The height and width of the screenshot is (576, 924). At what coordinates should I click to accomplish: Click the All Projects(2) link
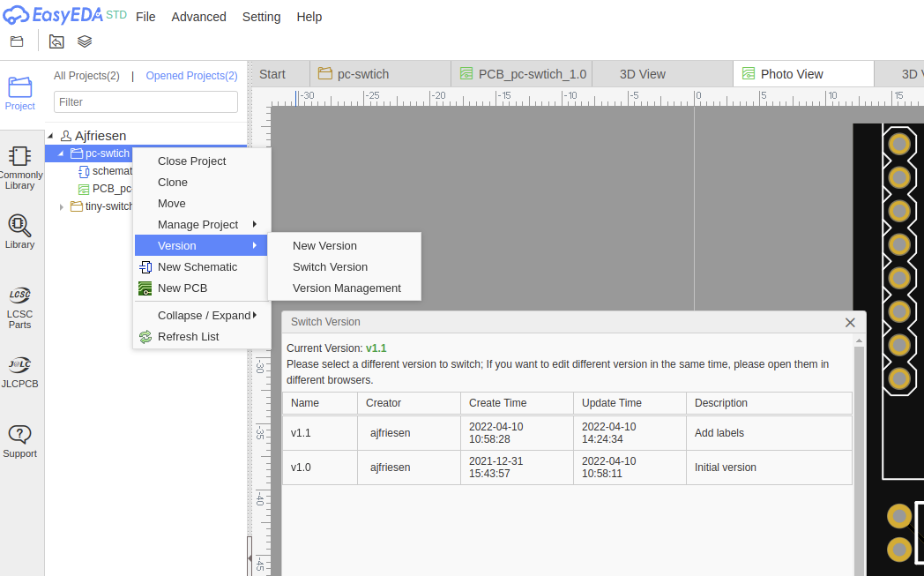click(86, 76)
